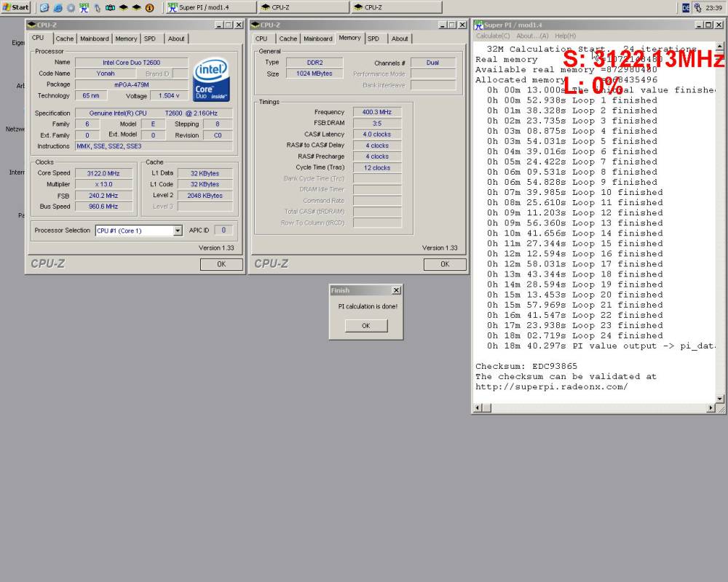Click the Channels # value Dual
This screenshot has height=582, width=728.
(432, 62)
